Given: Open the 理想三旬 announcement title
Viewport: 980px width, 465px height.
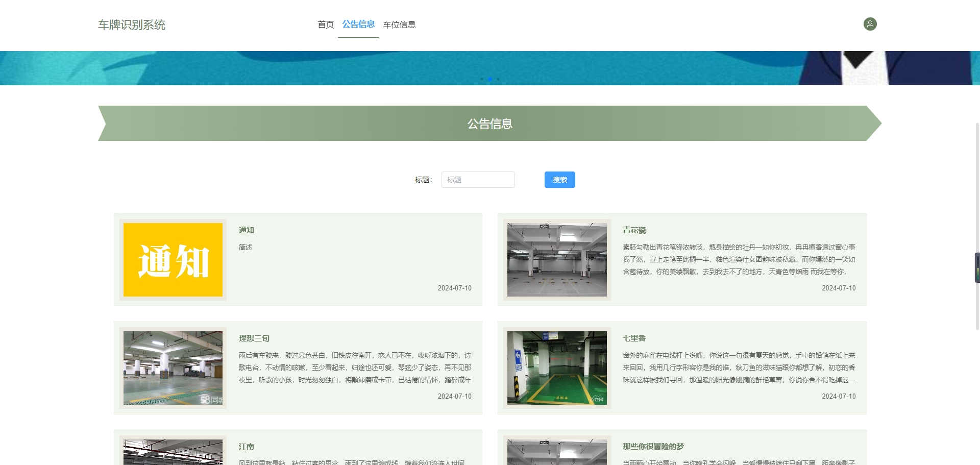Looking at the screenshot, I should (x=254, y=338).
